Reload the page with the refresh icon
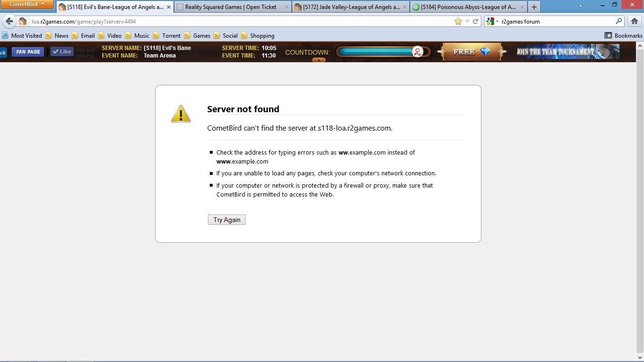 click(476, 21)
